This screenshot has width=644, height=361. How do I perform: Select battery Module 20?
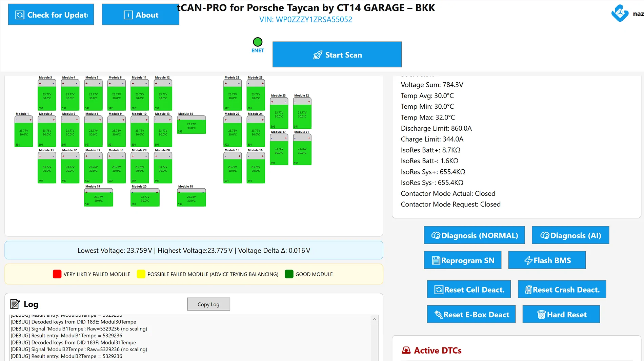[145, 197]
